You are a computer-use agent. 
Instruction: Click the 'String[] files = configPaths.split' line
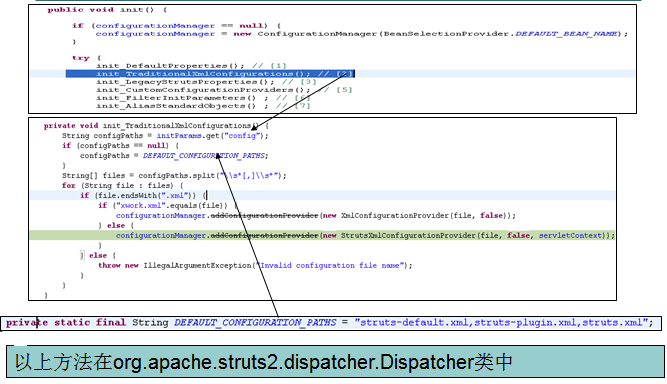click(x=174, y=176)
